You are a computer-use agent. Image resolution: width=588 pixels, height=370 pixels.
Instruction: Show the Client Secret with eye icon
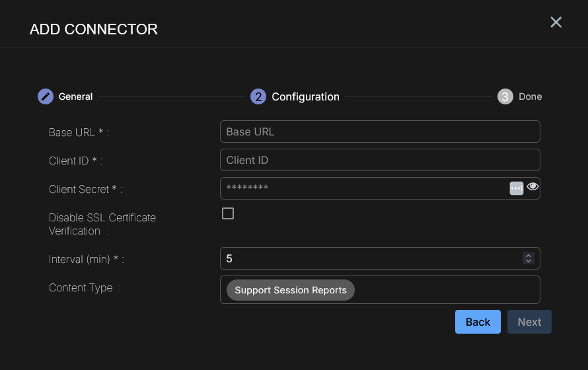click(533, 188)
